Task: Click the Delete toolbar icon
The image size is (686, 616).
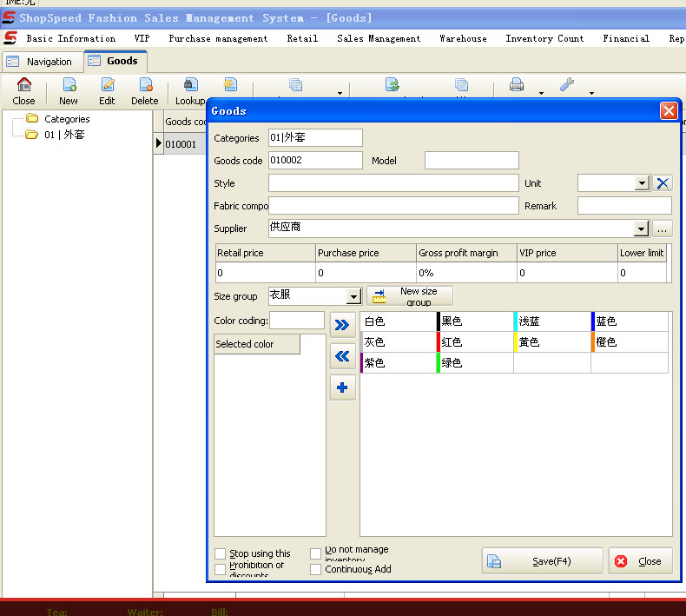Action: tap(145, 84)
